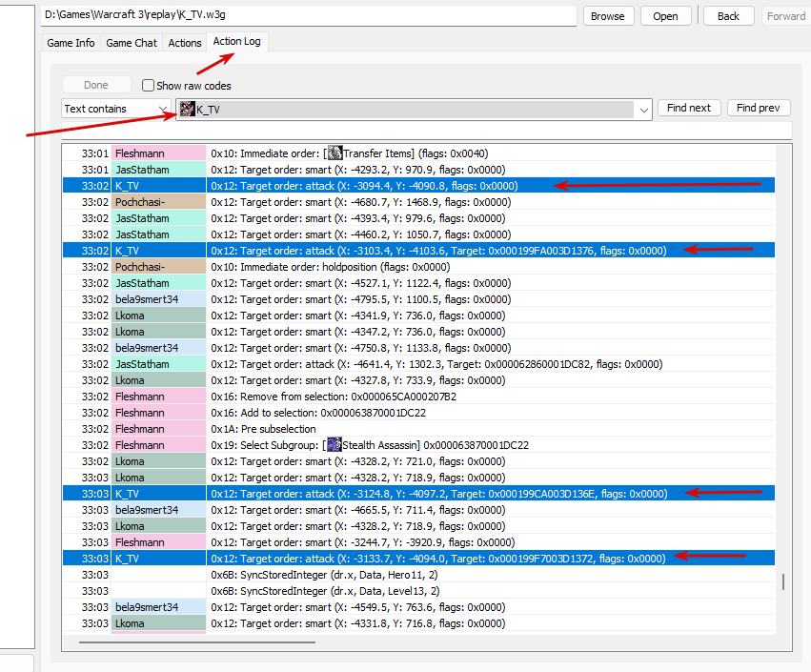Switch to the Game Info tab
Screen dimensions: 811x672
click(71, 43)
